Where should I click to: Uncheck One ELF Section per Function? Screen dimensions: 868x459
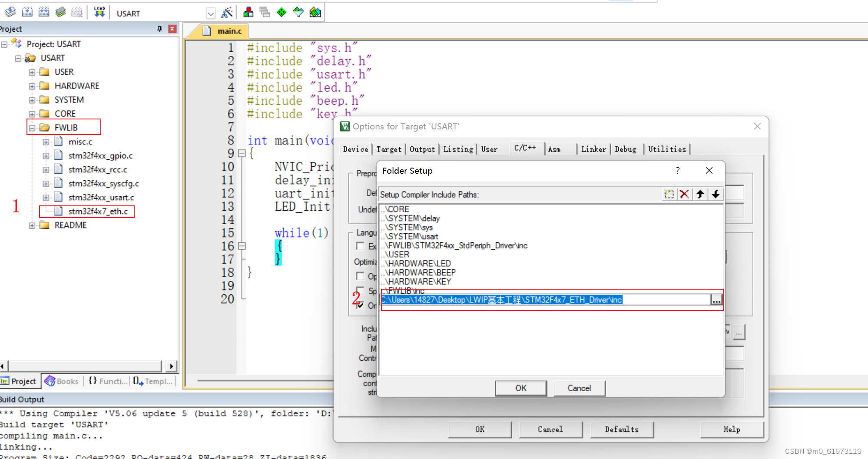360,305
